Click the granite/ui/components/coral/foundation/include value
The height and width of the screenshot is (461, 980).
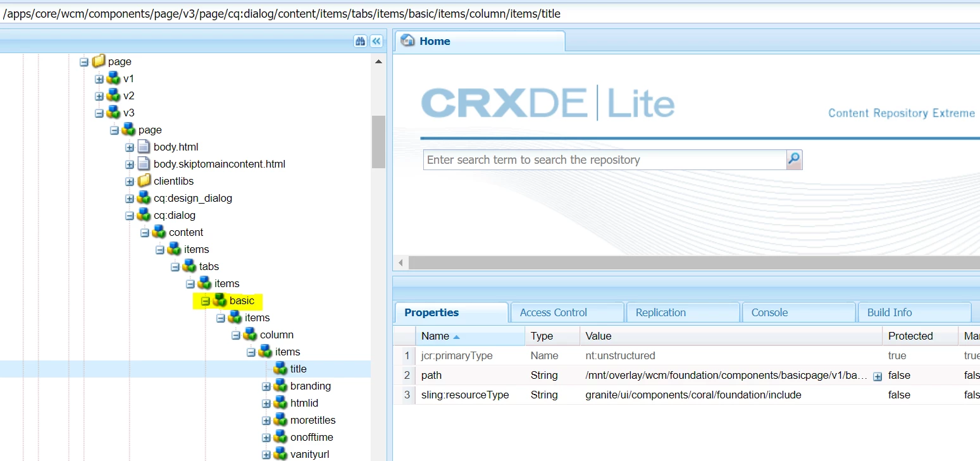(693, 395)
